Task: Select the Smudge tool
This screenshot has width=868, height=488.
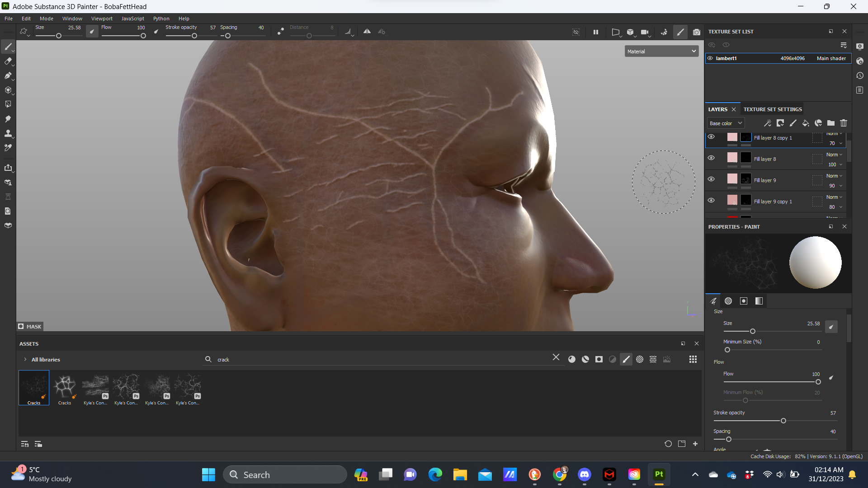Action: (x=8, y=119)
